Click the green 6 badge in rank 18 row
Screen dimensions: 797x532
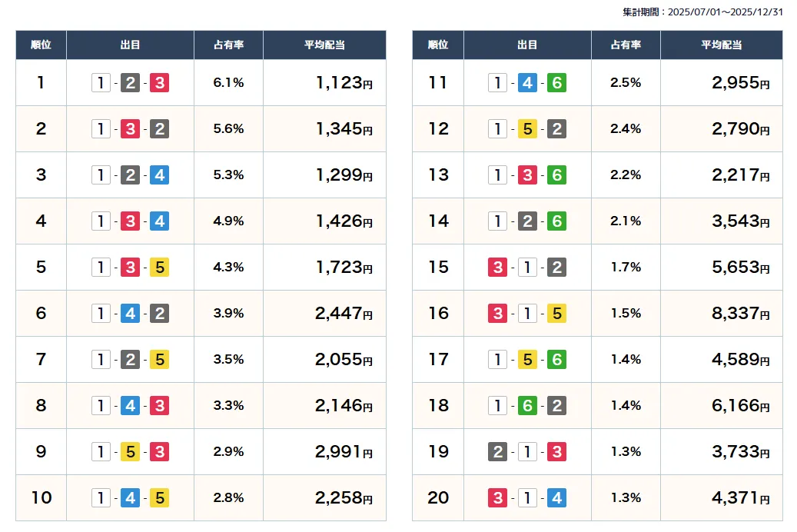pyautogui.click(x=527, y=406)
